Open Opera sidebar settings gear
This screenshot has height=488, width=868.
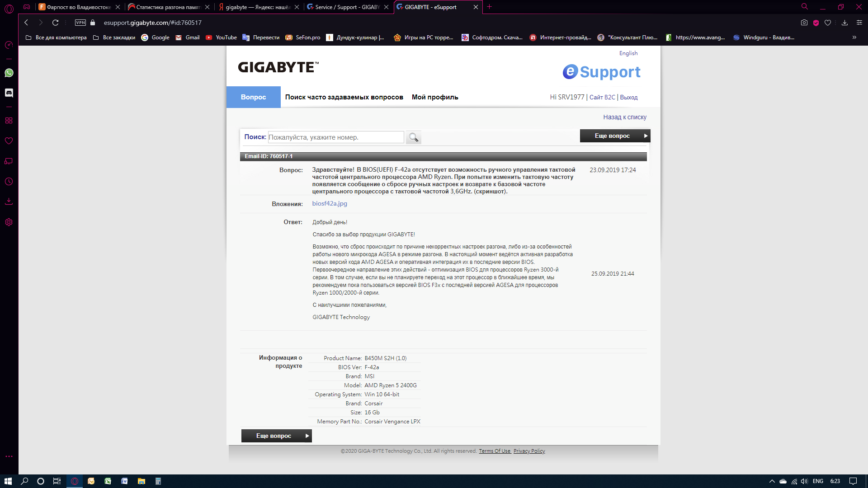pyautogui.click(x=9, y=222)
